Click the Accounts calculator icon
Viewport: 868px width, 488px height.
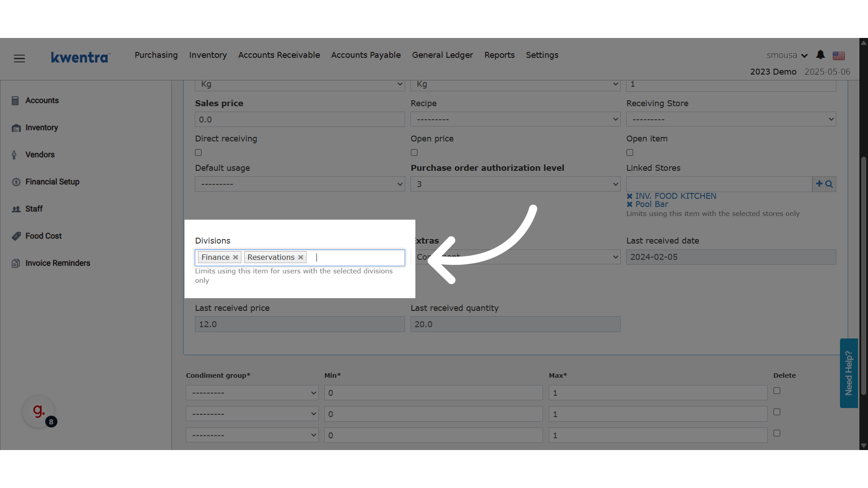[15, 101]
